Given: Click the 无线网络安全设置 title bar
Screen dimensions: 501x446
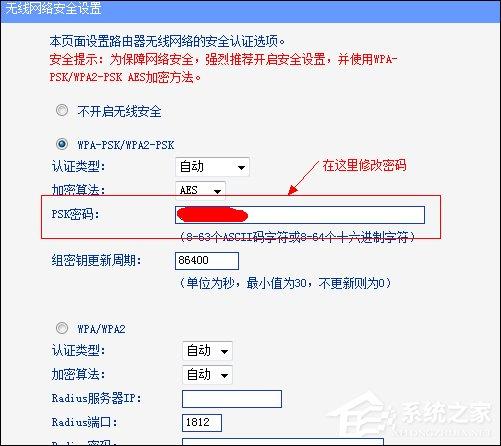Looking at the screenshot, I should point(250,11).
